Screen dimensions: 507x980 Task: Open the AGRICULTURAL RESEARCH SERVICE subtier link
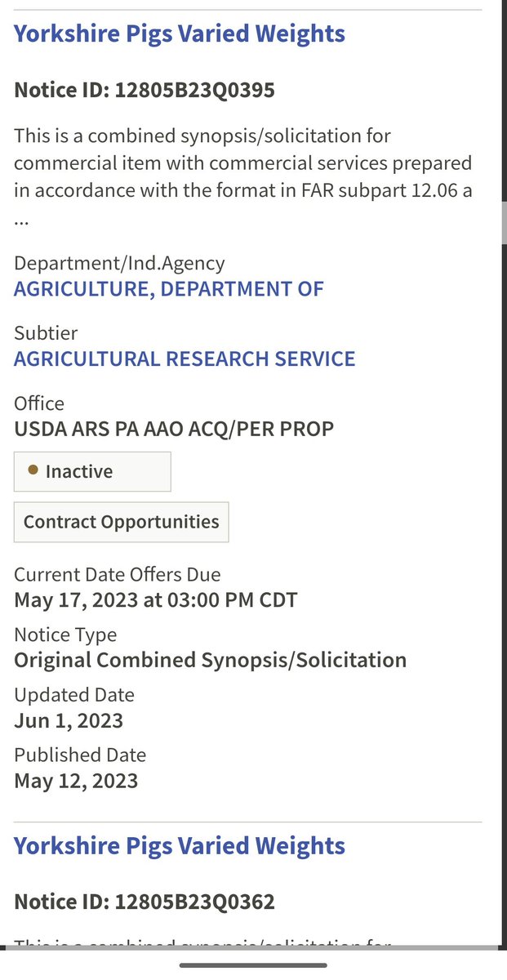(185, 359)
